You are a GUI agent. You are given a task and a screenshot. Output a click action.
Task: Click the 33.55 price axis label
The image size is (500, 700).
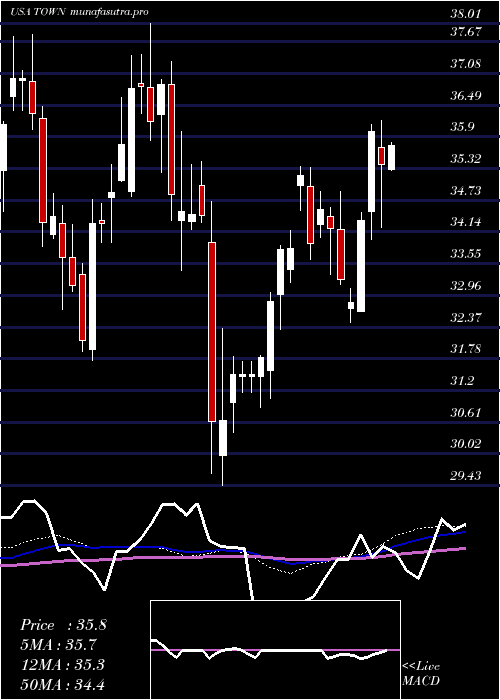coord(466,254)
